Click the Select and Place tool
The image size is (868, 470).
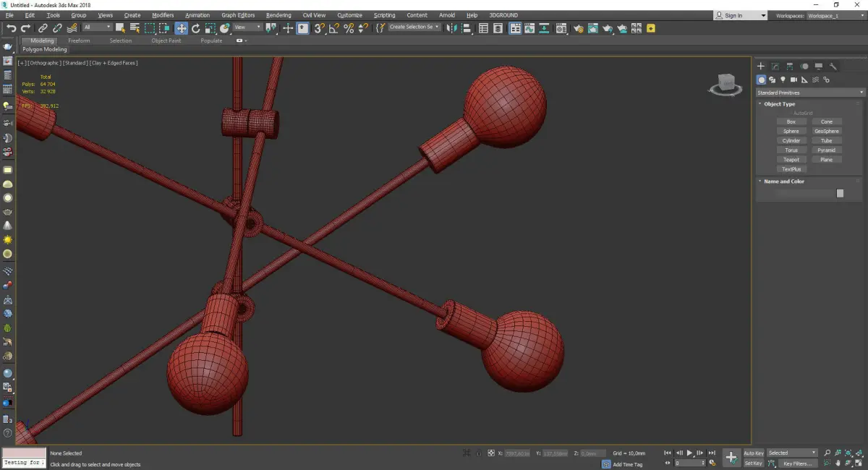pyautogui.click(x=225, y=27)
